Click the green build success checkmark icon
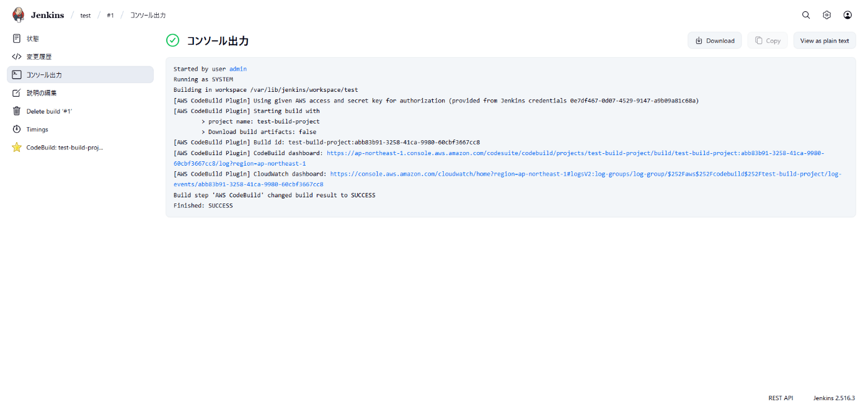Image resolution: width=868 pixels, height=412 pixels. [x=172, y=40]
